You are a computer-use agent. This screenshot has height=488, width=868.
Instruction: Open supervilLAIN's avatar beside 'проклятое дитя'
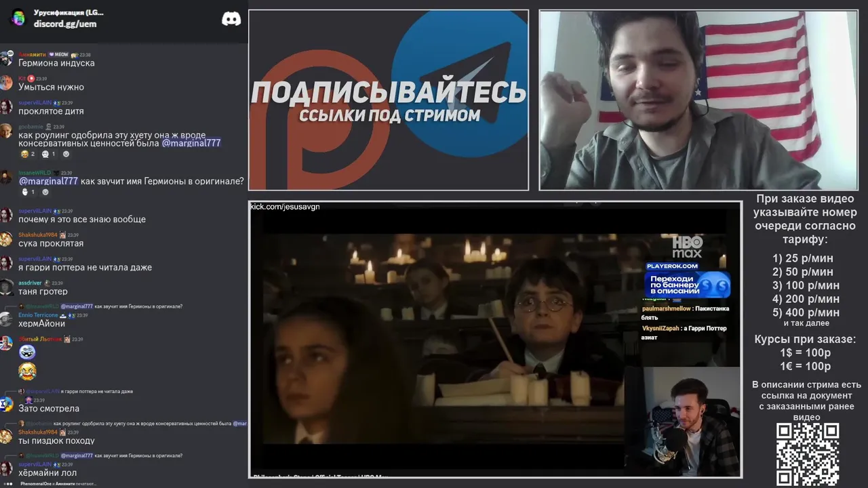coord(6,107)
